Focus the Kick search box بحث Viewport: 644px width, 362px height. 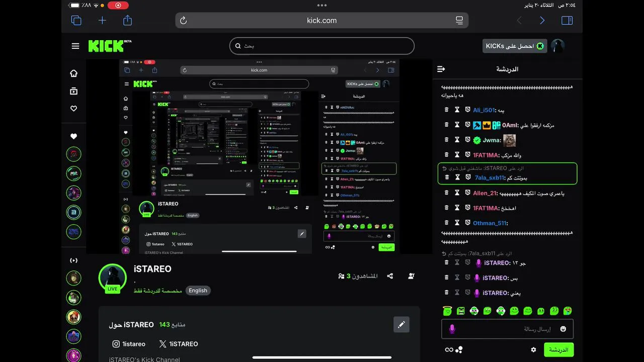pos(322,46)
